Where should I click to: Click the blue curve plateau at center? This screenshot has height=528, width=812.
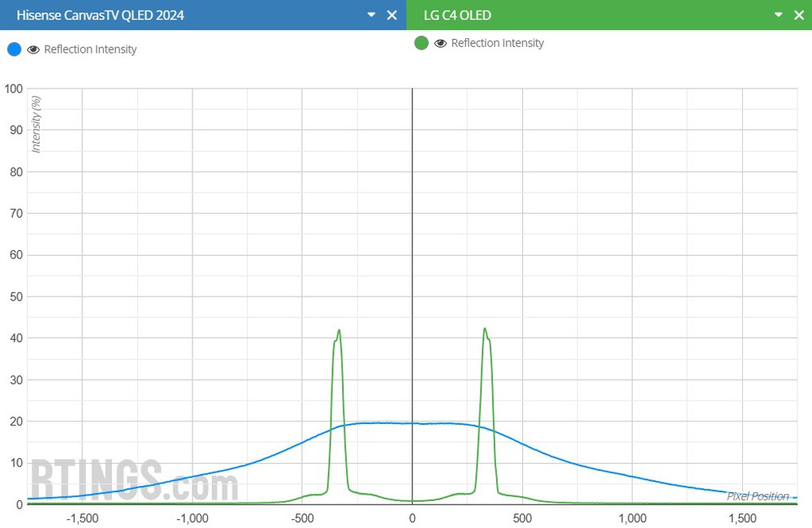coord(412,423)
